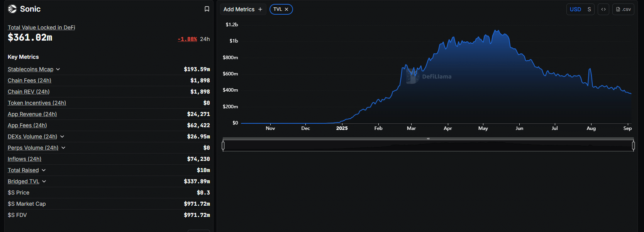Click left handle of chart range slider
644x232 pixels.
pyautogui.click(x=223, y=146)
